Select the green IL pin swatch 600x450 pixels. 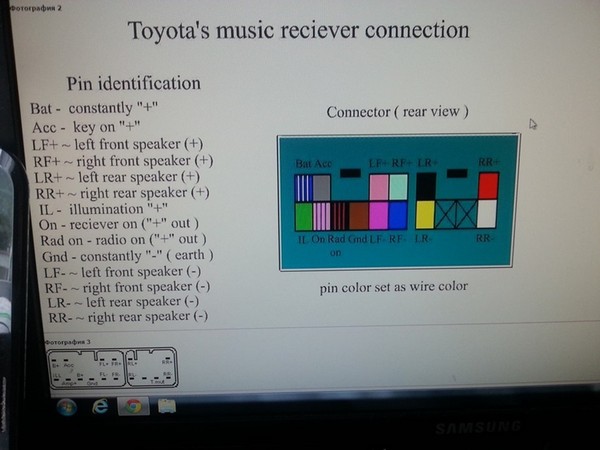tap(304, 217)
